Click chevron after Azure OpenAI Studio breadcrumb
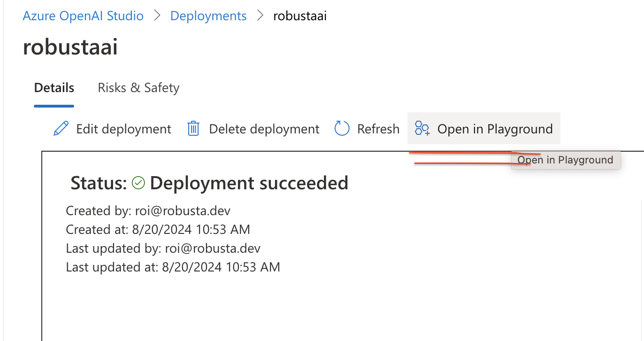Screen dimensions: 644x341 pyautogui.click(x=157, y=16)
